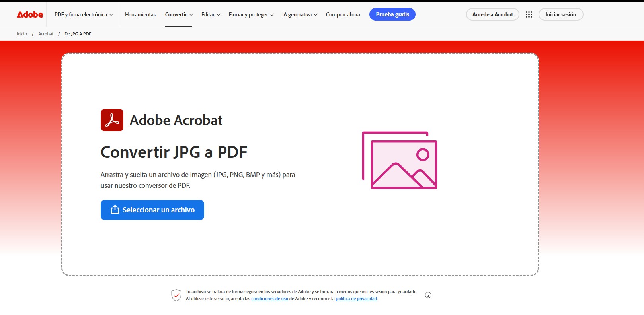Open the apps grid icon

coord(529,14)
